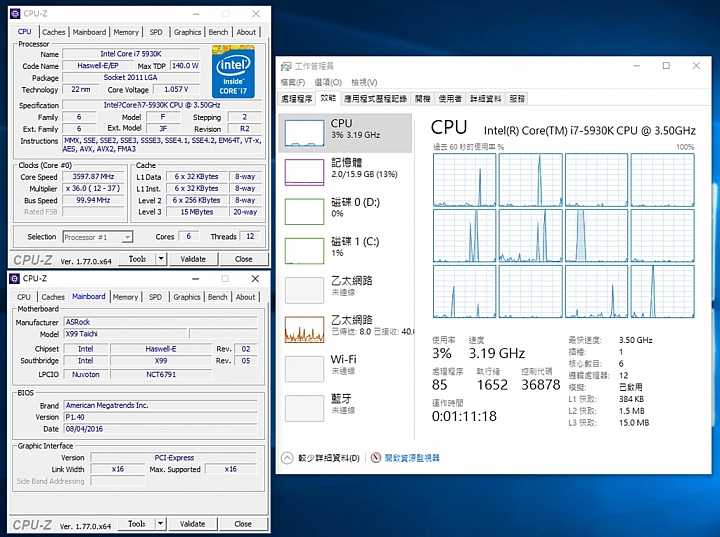
Task: Click first logical processor graph in Task Manager
Action: tap(465, 180)
